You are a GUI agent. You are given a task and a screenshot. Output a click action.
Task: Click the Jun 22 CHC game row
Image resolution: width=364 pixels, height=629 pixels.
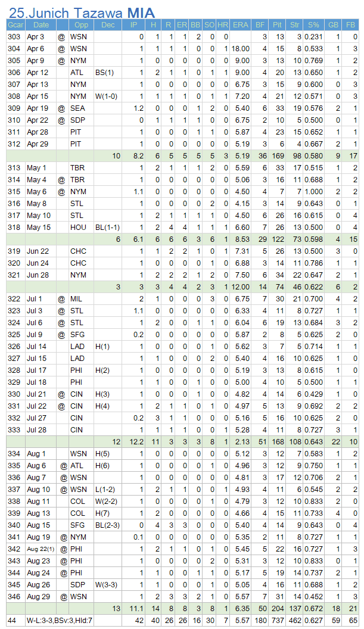coord(183,251)
